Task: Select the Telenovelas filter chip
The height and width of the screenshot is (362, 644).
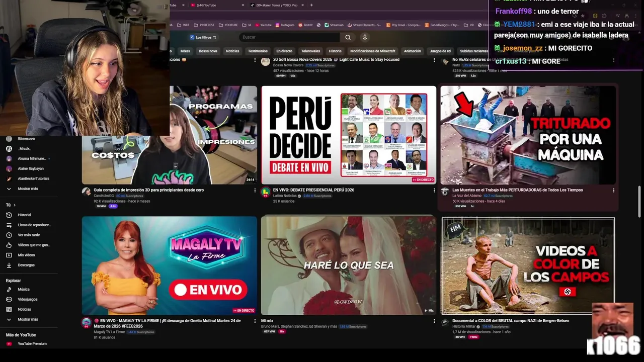Action: pos(310,51)
